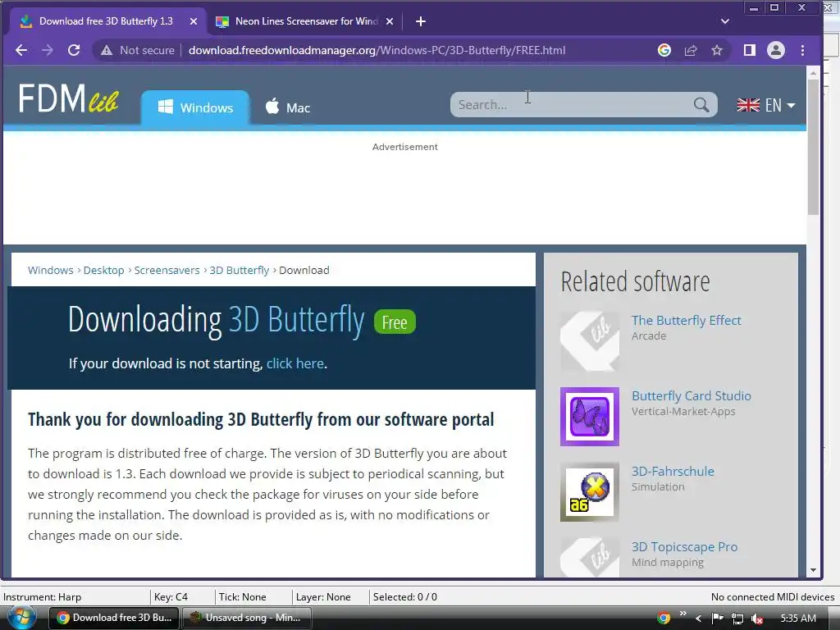
Task: Click the page scrollbar down arrow
Action: point(813,571)
